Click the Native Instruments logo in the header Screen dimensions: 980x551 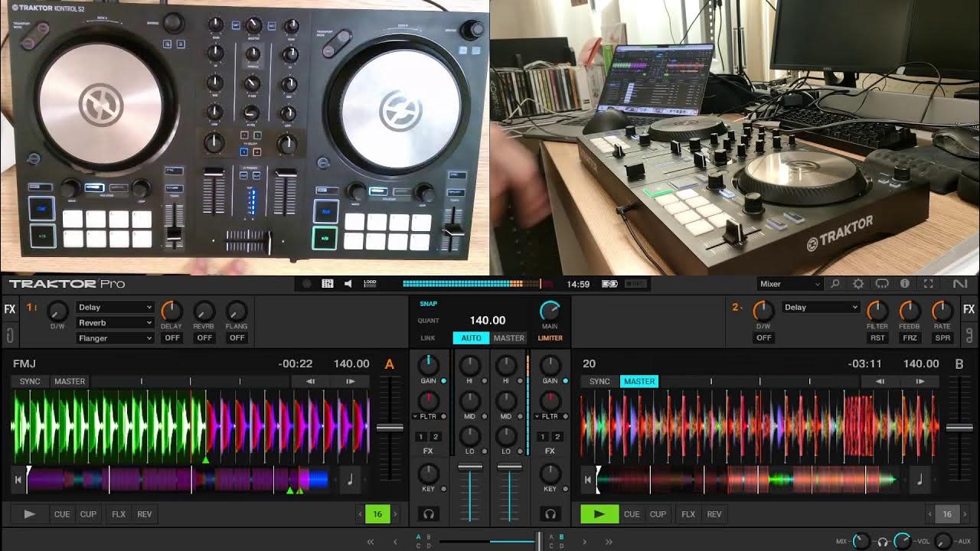960,284
